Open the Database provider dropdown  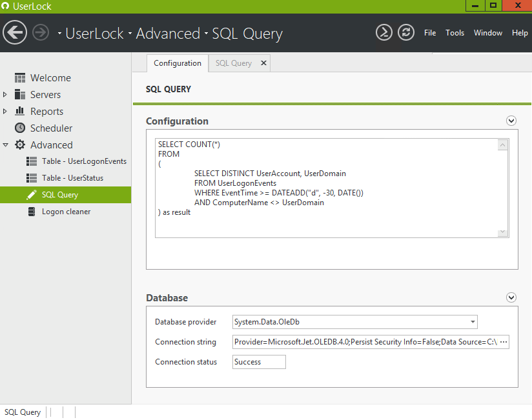(473, 322)
